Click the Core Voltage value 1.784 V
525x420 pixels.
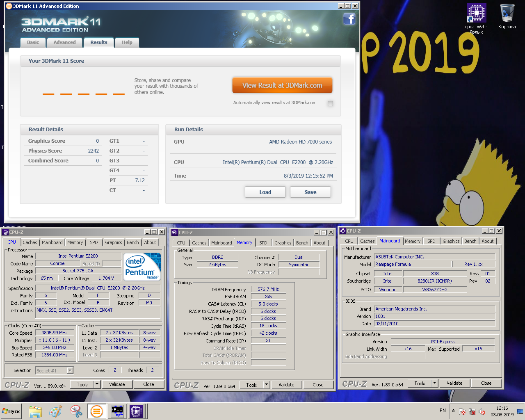pos(106,278)
